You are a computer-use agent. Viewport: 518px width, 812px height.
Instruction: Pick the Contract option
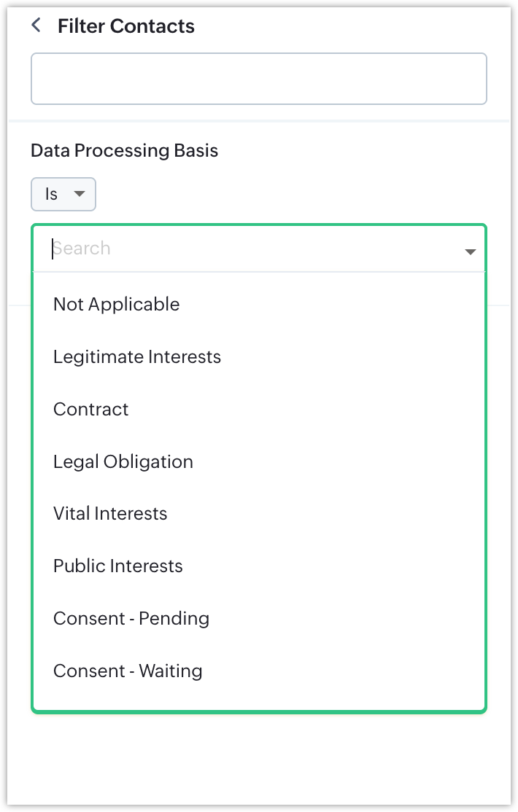(x=90, y=410)
